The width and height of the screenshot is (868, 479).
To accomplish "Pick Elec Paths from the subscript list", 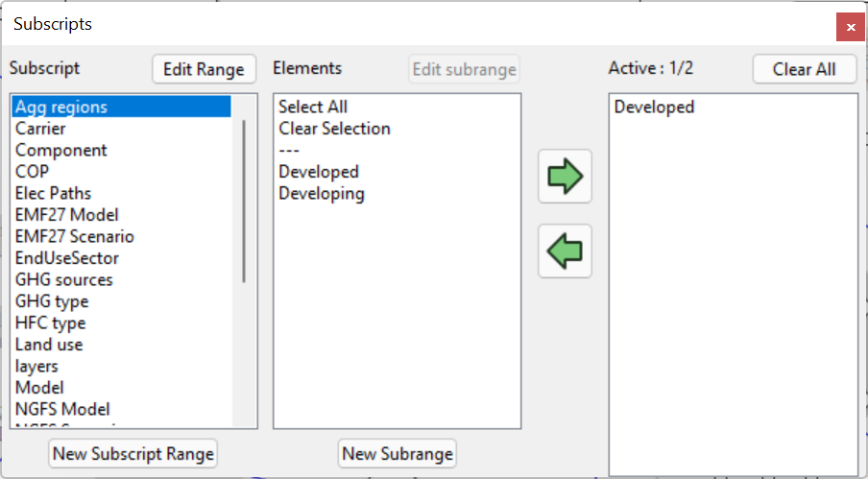I will [x=53, y=194].
